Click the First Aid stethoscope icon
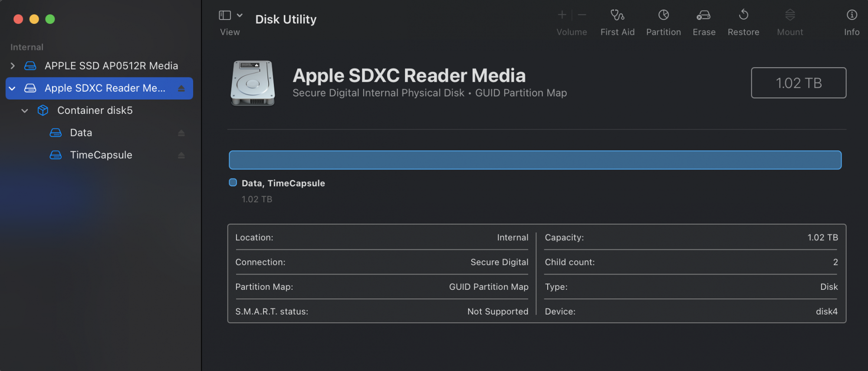The height and width of the screenshot is (371, 868). pos(617,15)
